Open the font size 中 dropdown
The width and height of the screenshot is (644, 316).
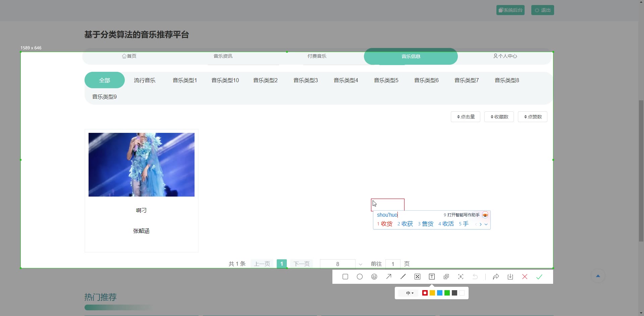(x=410, y=293)
